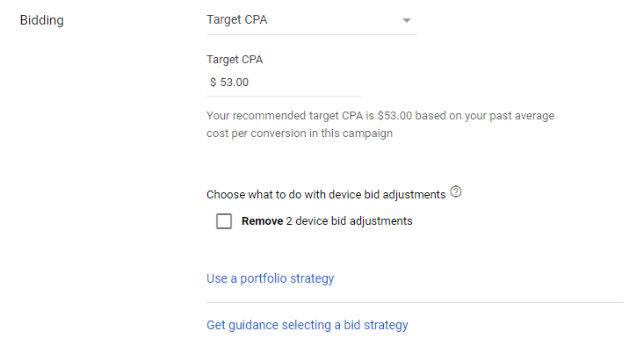This screenshot has height=353, width=644.
Task: Click the dollar sign currency prefix
Action: click(213, 83)
